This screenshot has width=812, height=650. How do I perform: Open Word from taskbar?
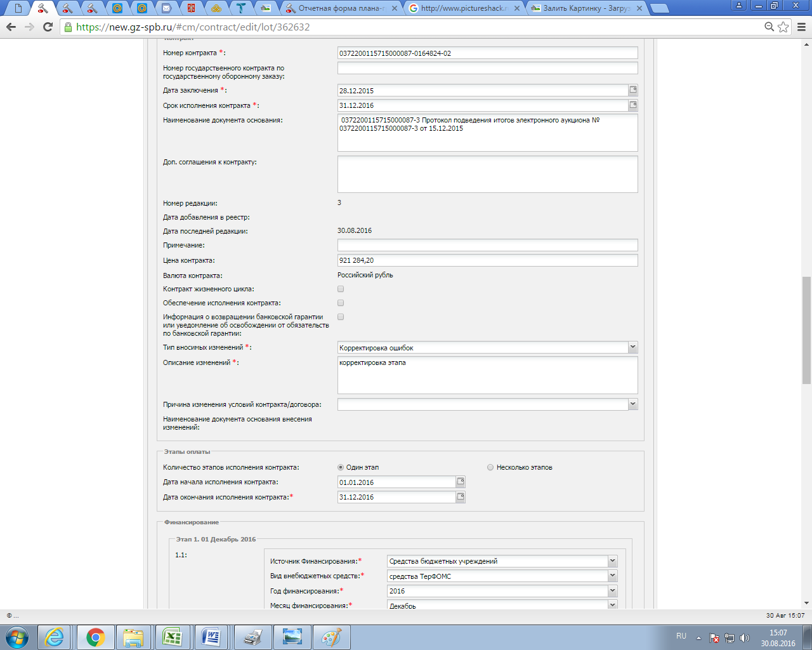tap(212, 637)
